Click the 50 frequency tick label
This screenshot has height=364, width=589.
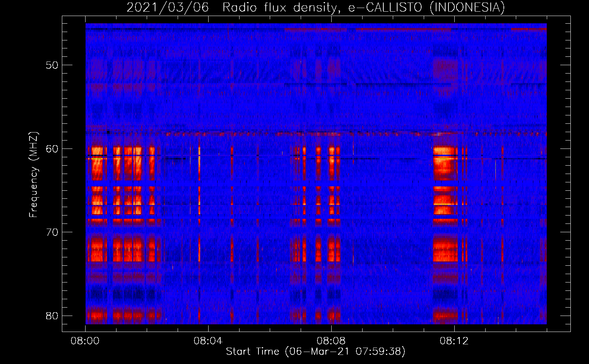(x=52, y=66)
